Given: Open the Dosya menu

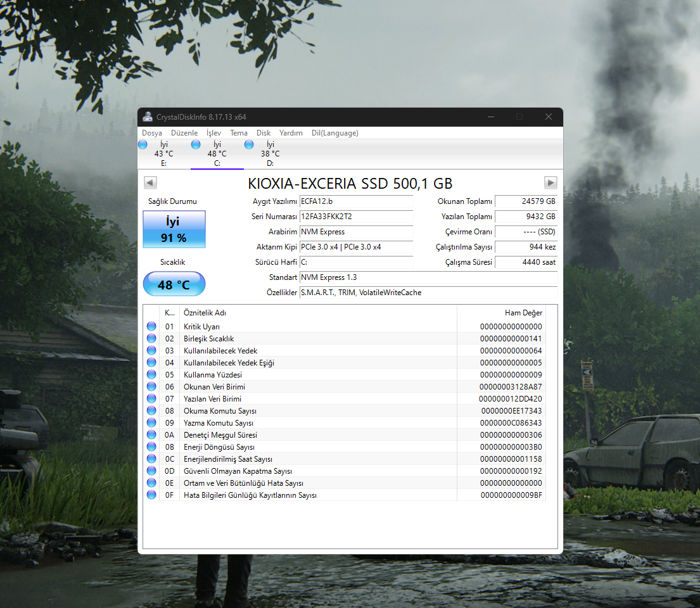Looking at the screenshot, I should coord(152,133).
